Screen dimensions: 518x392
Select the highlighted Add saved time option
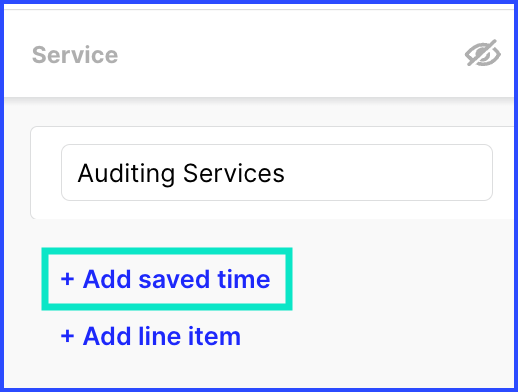167,279
